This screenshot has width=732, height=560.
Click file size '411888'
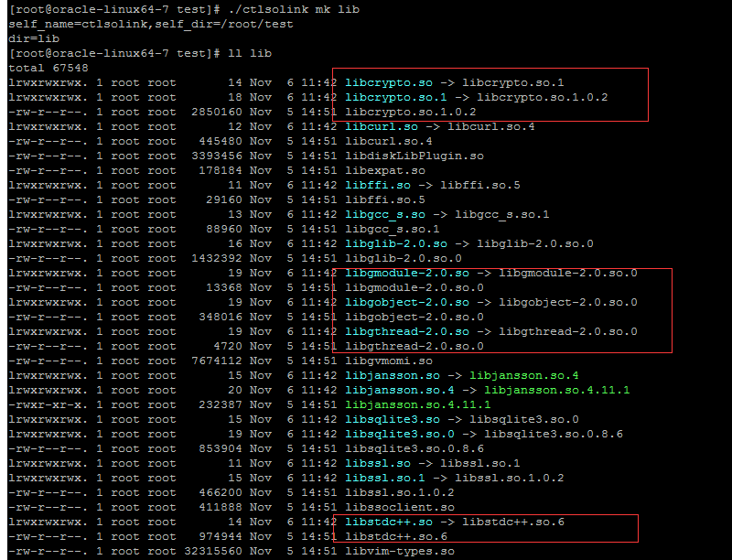pyautogui.click(x=221, y=507)
